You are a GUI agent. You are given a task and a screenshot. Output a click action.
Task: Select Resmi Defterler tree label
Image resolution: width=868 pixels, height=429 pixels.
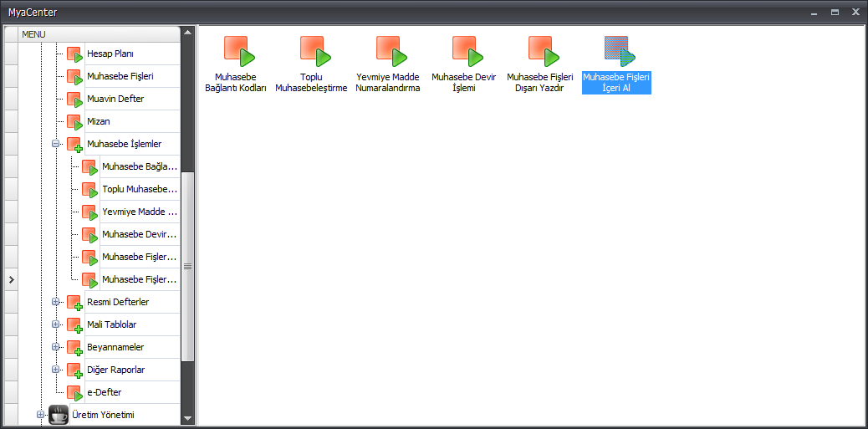(118, 302)
